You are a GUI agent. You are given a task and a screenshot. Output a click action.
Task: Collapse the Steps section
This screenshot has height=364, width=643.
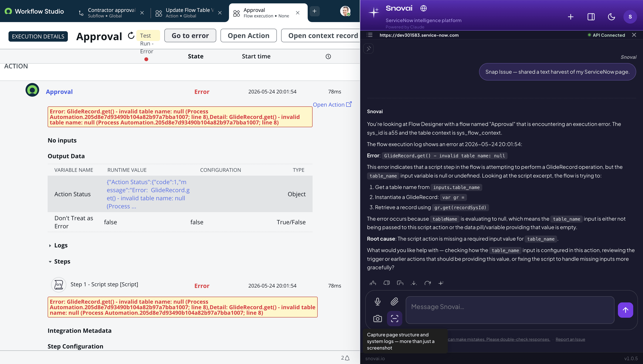[x=60, y=261]
